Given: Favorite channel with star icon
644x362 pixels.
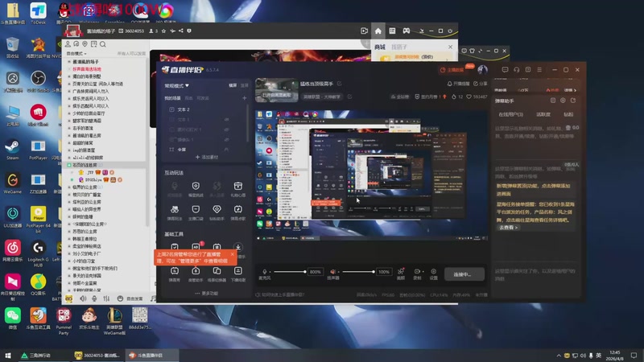Looking at the screenshot, I should [x=163, y=31].
